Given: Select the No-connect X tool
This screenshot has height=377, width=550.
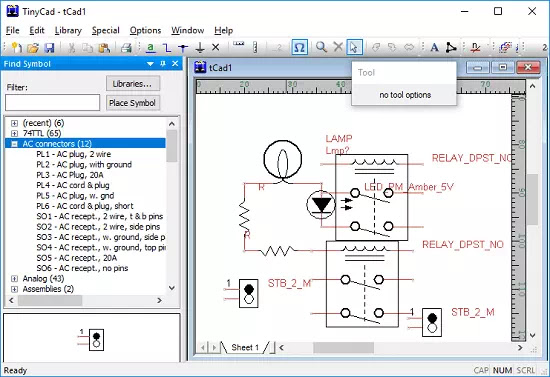Looking at the screenshot, I should click(x=216, y=47).
